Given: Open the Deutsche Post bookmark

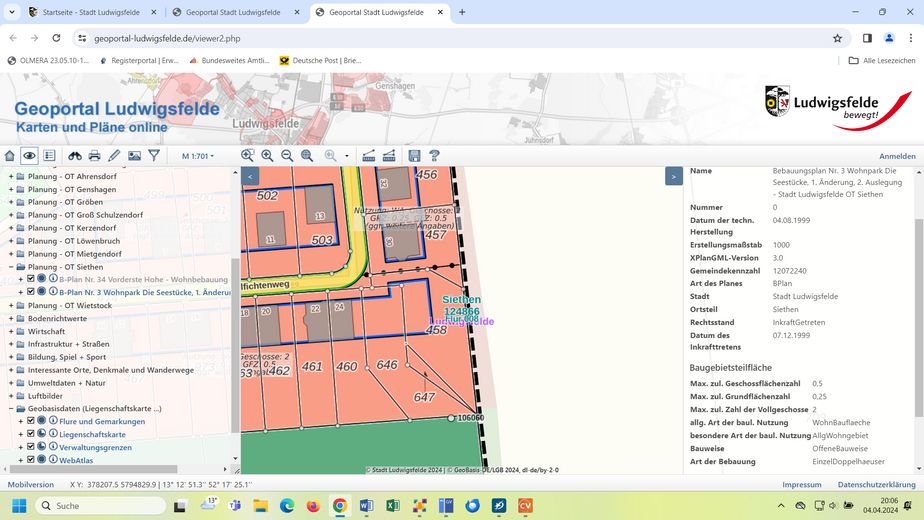Looking at the screenshot, I should pyautogui.click(x=321, y=60).
